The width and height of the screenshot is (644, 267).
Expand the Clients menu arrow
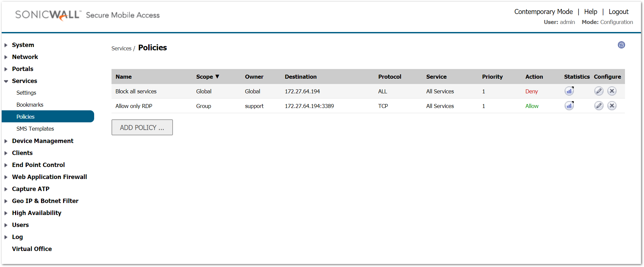point(6,153)
